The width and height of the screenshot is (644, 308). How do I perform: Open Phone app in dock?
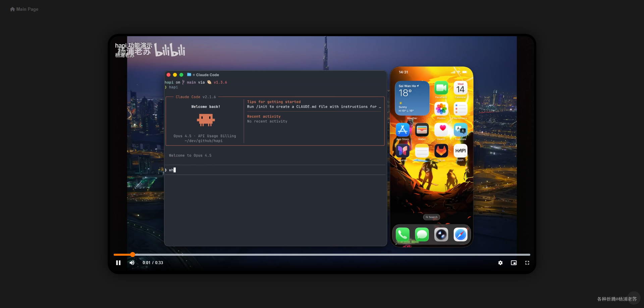pyautogui.click(x=402, y=235)
